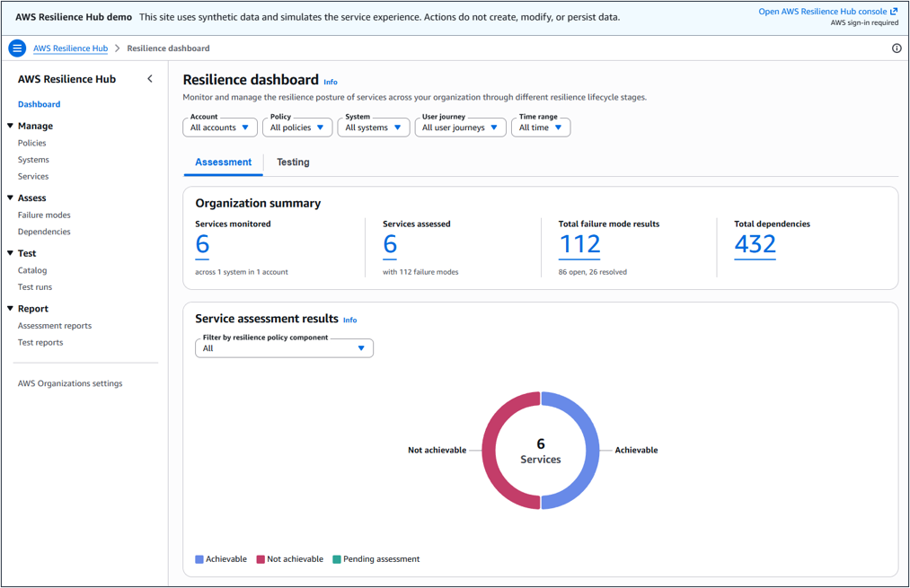
Task: Open the hamburger navigation menu icon
Action: (x=17, y=48)
